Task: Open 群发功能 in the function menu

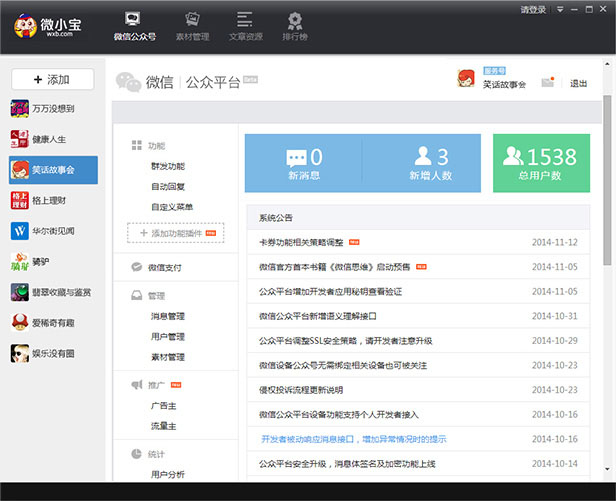Action: pyautogui.click(x=168, y=166)
